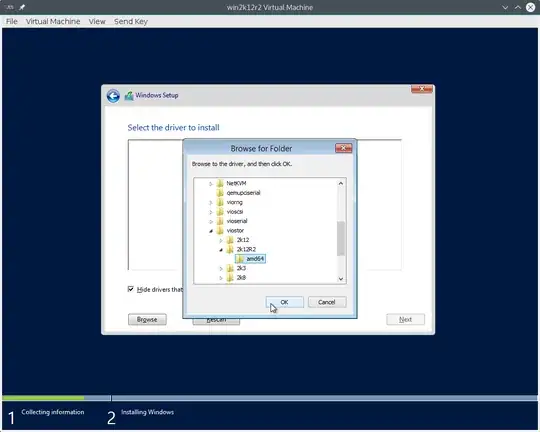The width and height of the screenshot is (540, 432).
Task: Click the pin icon in VM title bar
Action: [22, 7]
